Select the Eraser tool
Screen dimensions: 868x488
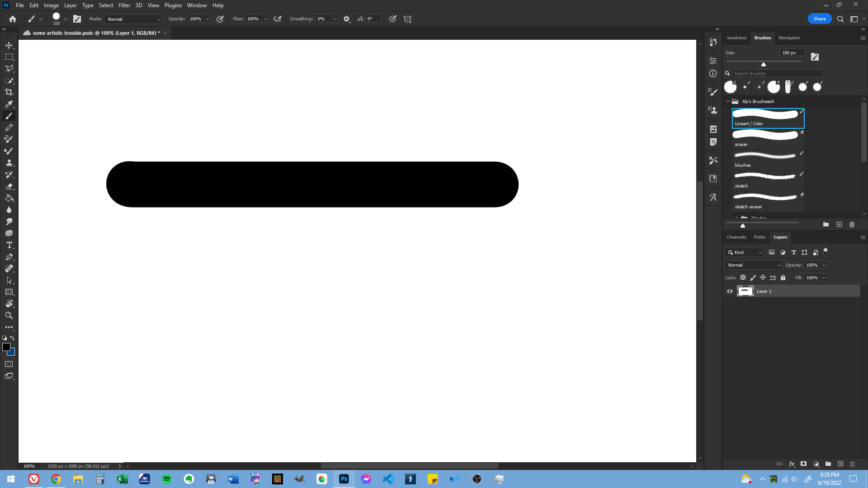(x=9, y=186)
